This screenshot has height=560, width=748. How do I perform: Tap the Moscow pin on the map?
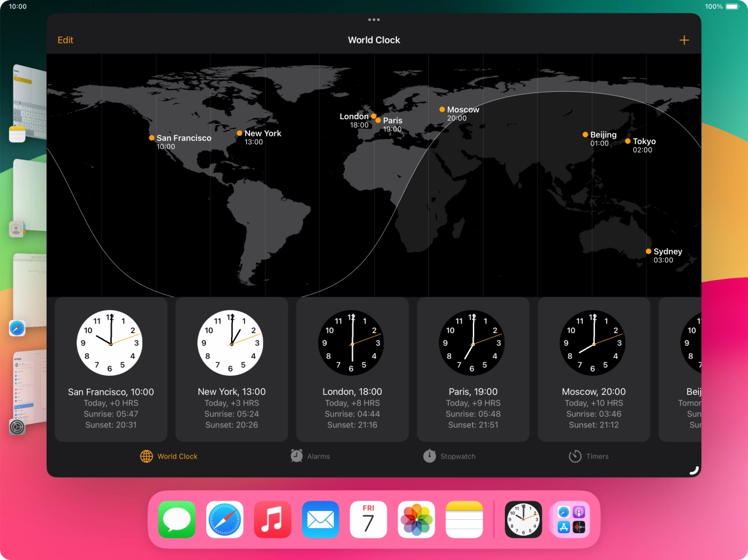point(441,109)
